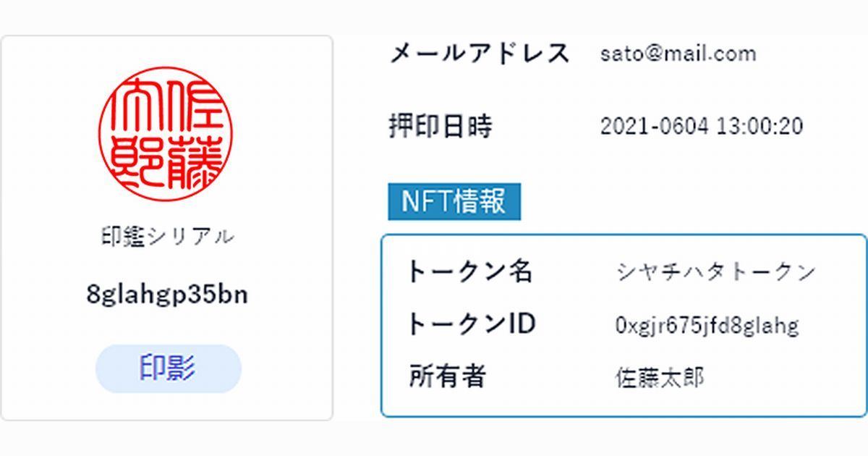Select the token ID 0xgjr675jfd8glahg
The width and height of the screenshot is (868, 456).
tap(707, 326)
